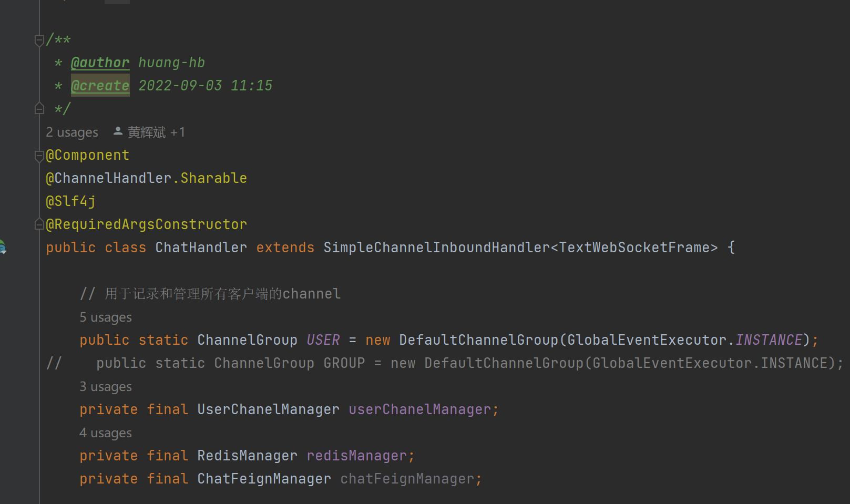
Task: Click the ChatHandler class name
Action: pyautogui.click(x=201, y=248)
